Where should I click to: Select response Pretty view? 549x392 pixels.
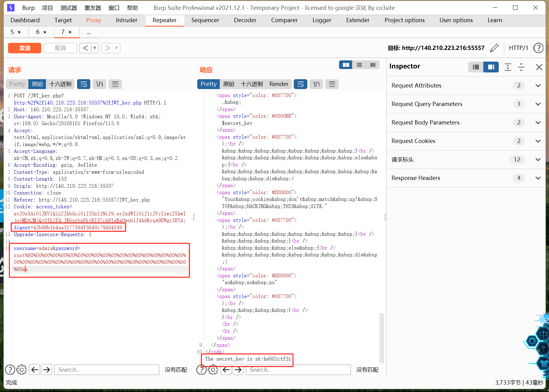(x=208, y=84)
